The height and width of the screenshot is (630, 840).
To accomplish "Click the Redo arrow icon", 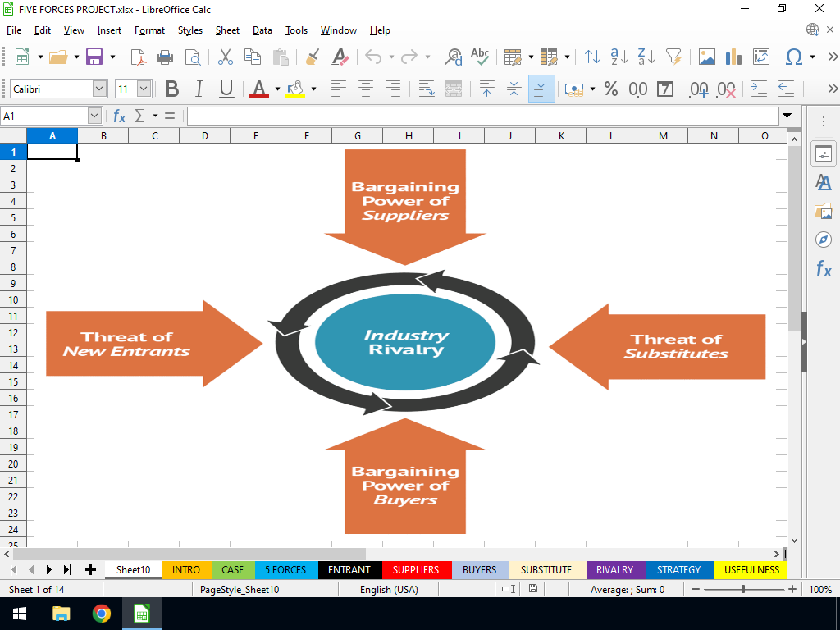I will click(x=409, y=57).
